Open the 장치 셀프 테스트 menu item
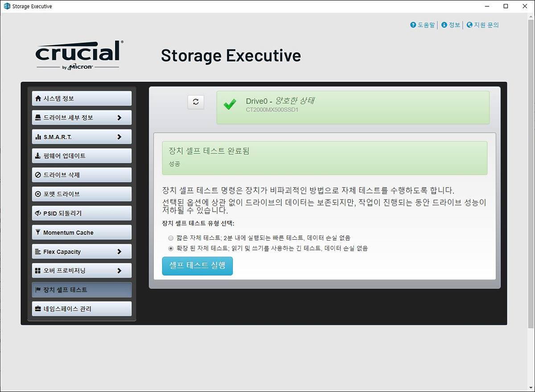 tap(82, 290)
